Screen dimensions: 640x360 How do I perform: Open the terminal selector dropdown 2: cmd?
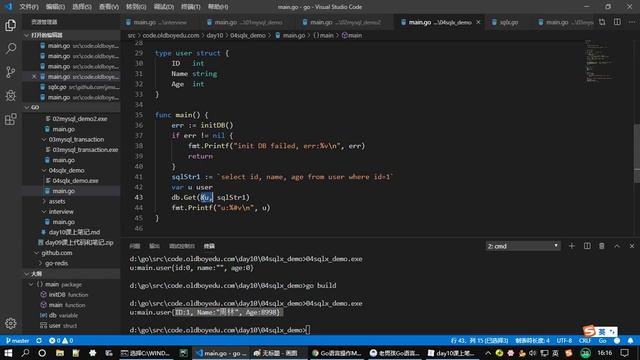point(523,246)
